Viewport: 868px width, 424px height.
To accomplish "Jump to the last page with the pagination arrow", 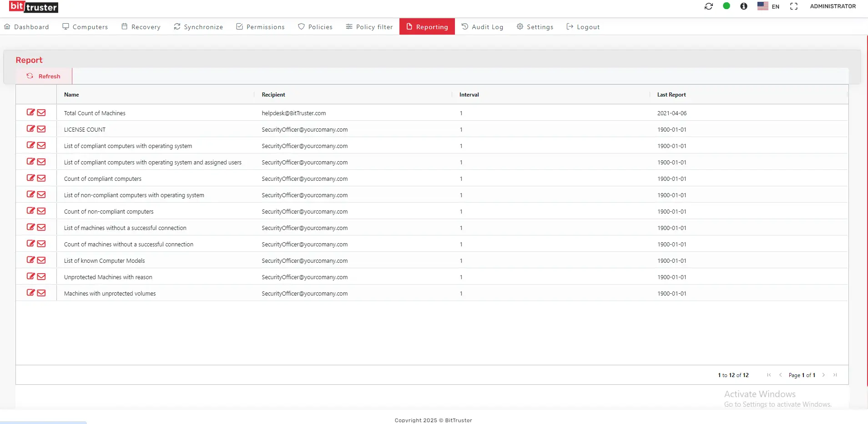I will 835,375.
